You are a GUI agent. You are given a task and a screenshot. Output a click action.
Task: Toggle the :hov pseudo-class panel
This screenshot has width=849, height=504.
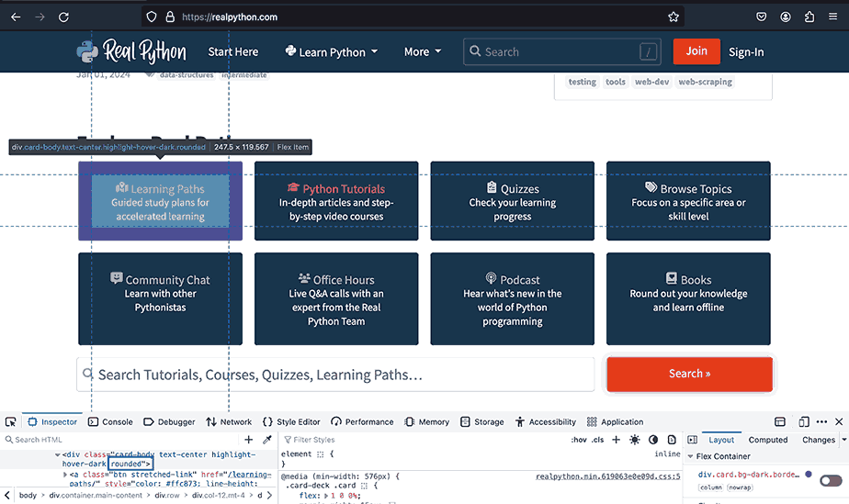click(579, 440)
